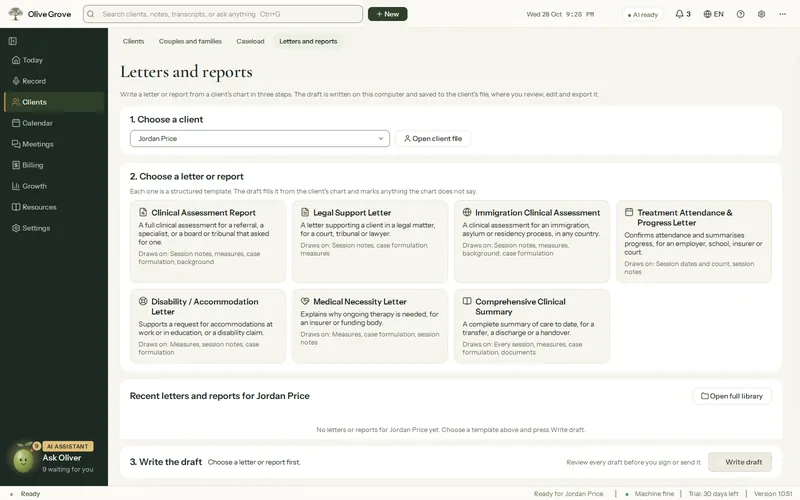
Task: Click 'Ready for Jordan Price' status text
Action: [x=568, y=494]
